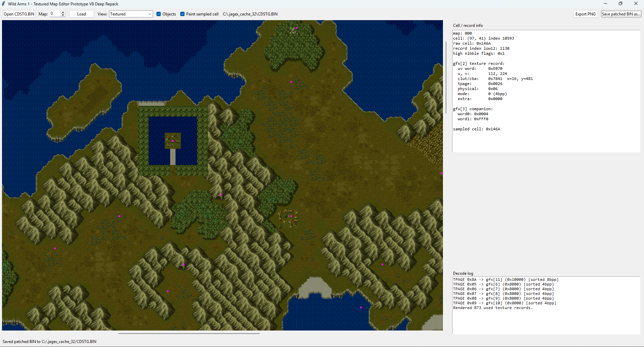
Task: Click the 'Decode log' panel heading
Action: tap(463, 273)
